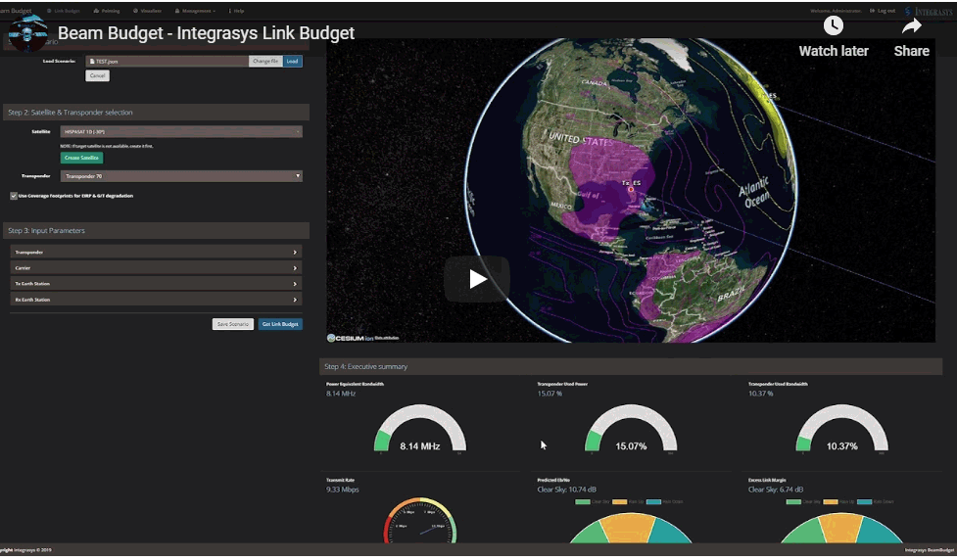Click the Watch later clock icon
The width and height of the screenshot is (957, 560).
833,26
